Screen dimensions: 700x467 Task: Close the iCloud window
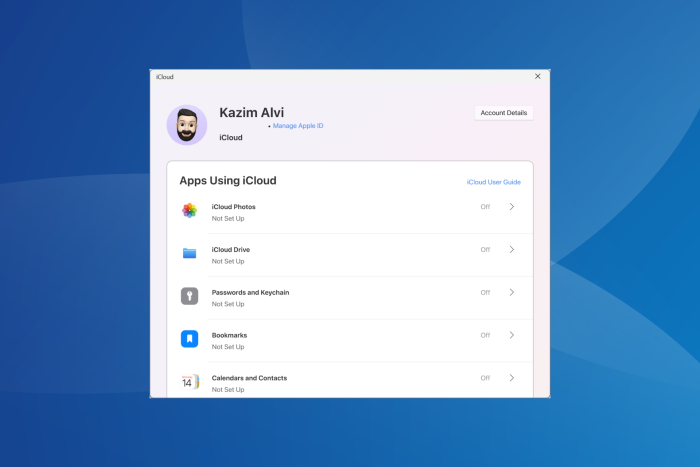[538, 76]
